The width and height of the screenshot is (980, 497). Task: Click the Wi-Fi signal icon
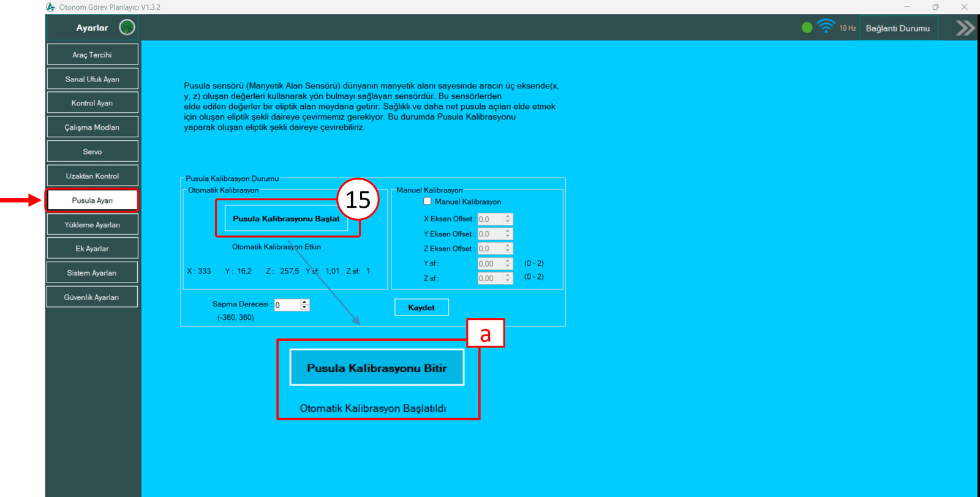point(826,26)
